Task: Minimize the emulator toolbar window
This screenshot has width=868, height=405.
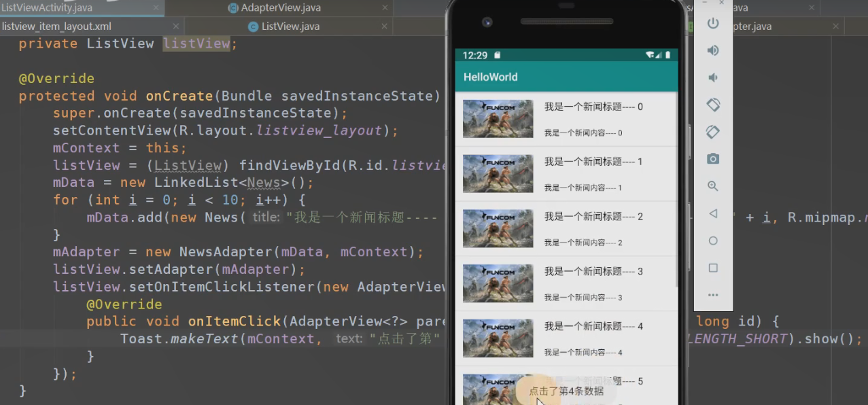Action: 705,3
